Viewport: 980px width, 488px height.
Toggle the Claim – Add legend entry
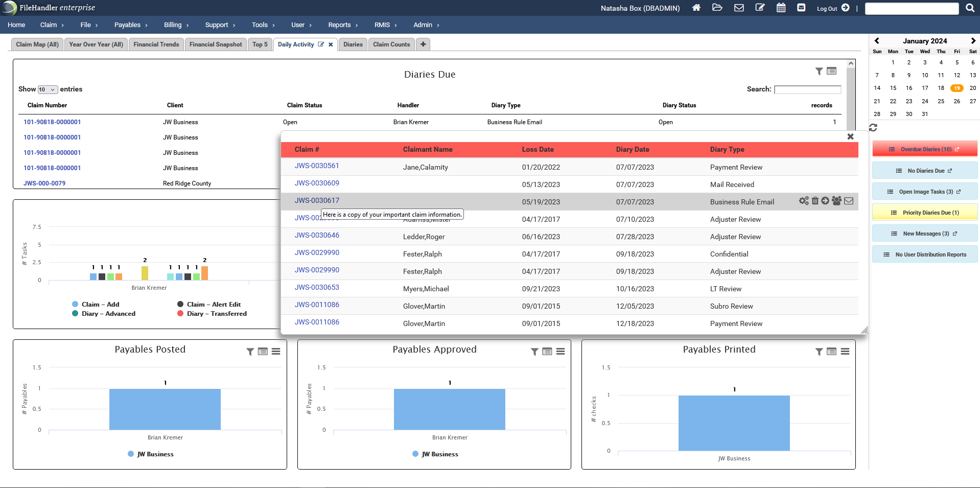click(100, 304)
